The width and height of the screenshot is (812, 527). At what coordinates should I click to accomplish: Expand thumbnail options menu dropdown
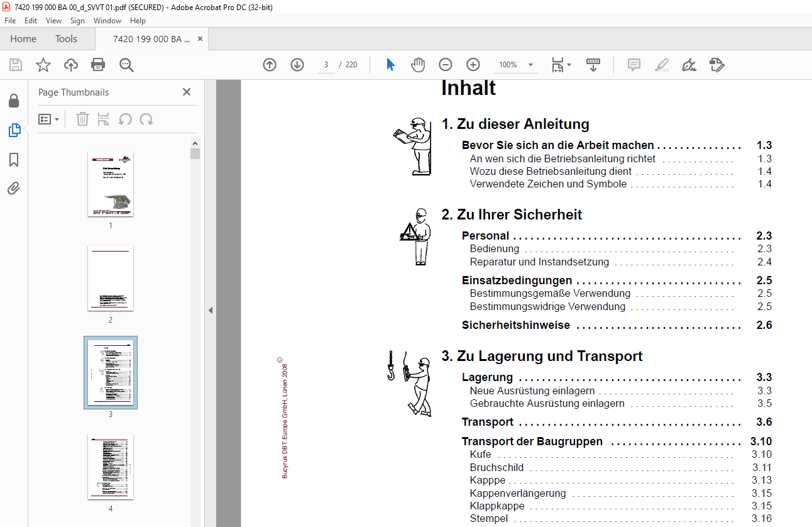pyautogui.click(x=49, y=119)
